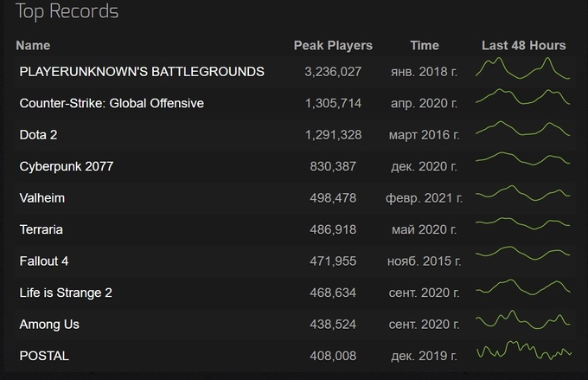The height and width of the screenshot is (380, 588).
Task: Click the POSTAL game name
Action: click(x=44, y=356)
